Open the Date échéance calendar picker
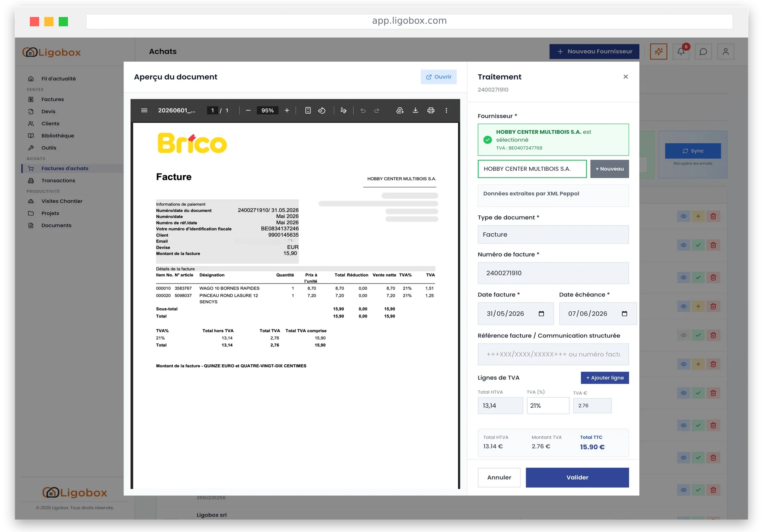Image resolution: width=762 pixels, height=532 pixels. [x=624, y=314]
